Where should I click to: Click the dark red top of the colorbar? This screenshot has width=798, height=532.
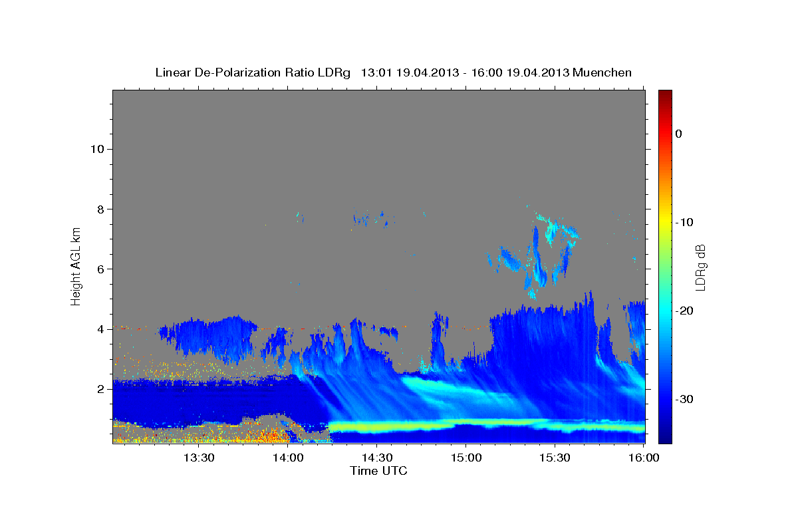click(665, 96)
